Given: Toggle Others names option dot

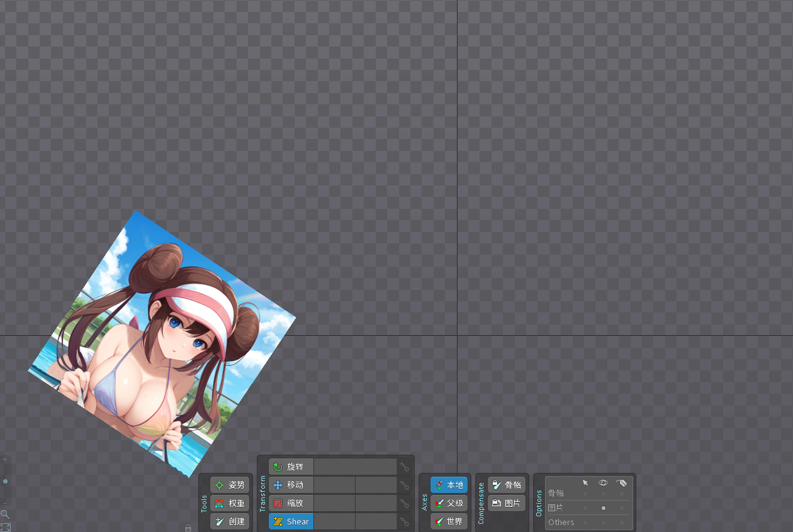Looking at the screenshot, I should click(622, 522).
